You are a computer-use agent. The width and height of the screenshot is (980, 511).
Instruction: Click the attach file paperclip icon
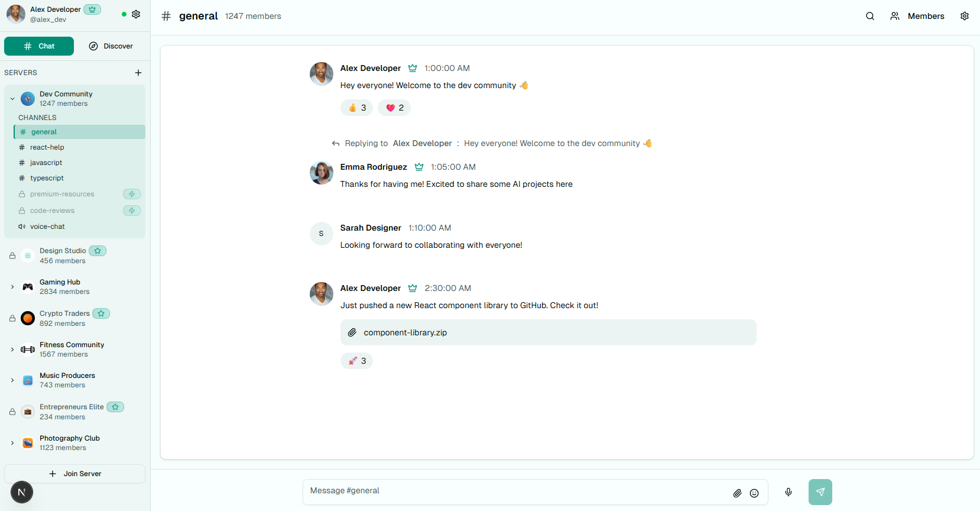point(737,493)
